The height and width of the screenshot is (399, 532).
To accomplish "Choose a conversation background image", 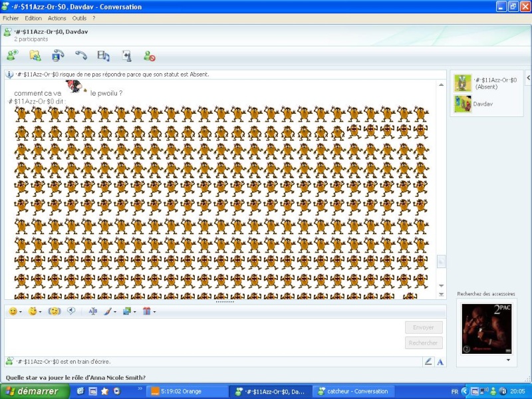I will [x=127, y=311].
